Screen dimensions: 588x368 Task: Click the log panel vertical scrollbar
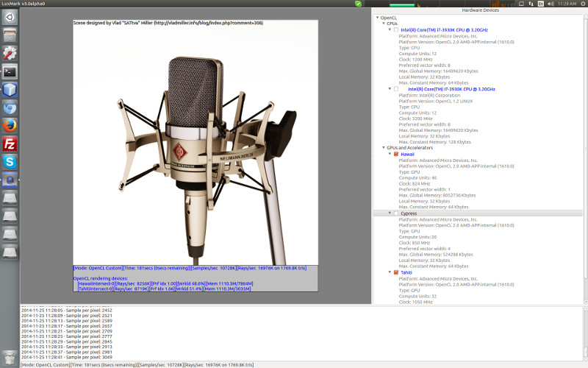coord(585,333)
